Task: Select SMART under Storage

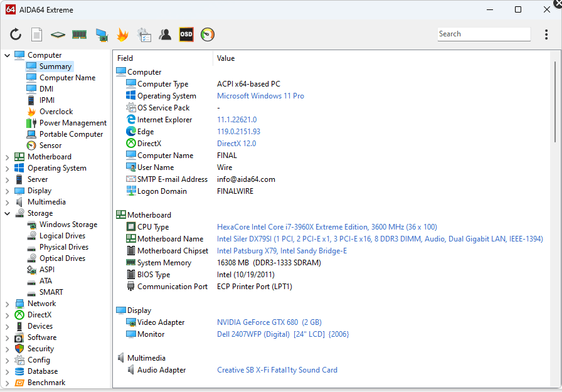Action: (51, 292)
